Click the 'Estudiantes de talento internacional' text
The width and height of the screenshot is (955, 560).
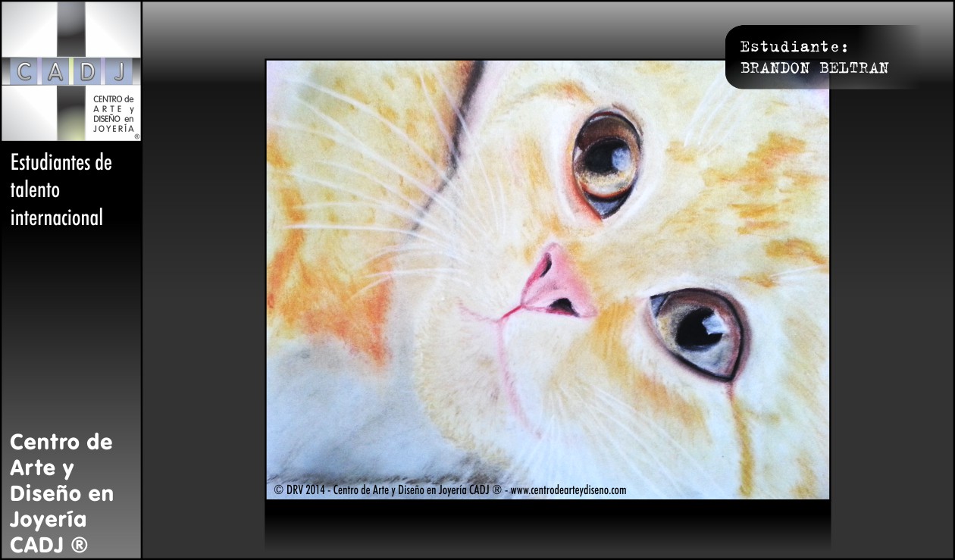click(61, 190)
